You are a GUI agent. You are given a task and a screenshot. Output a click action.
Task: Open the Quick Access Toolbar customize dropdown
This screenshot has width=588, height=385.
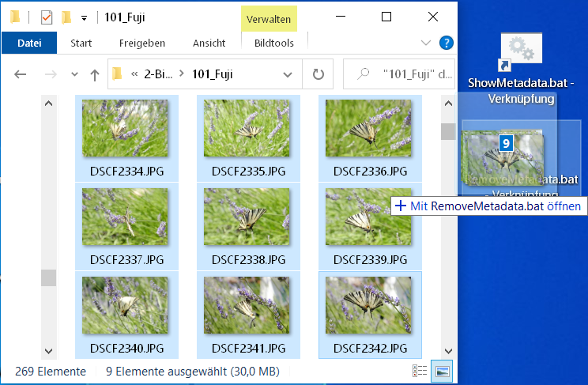[85, 17]
